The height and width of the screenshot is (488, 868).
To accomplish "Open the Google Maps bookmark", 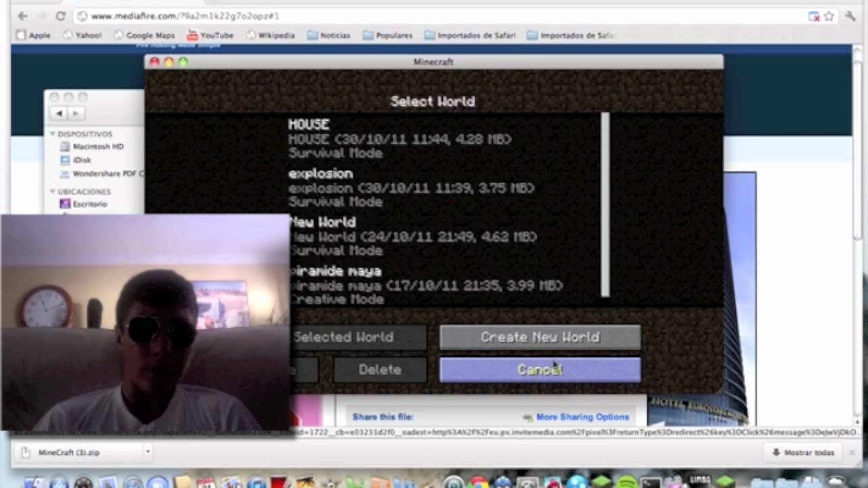I will (144, 35).
